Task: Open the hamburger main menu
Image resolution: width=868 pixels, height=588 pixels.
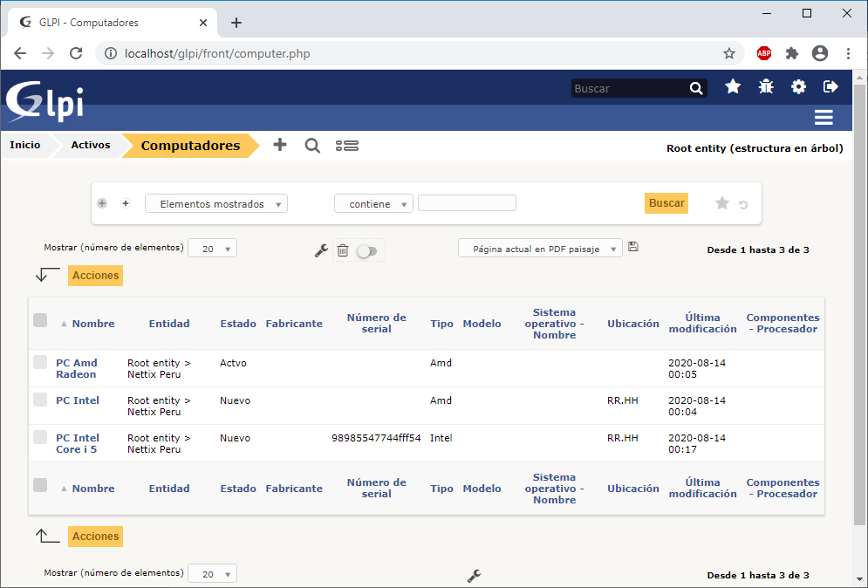Action: (824, 118)
